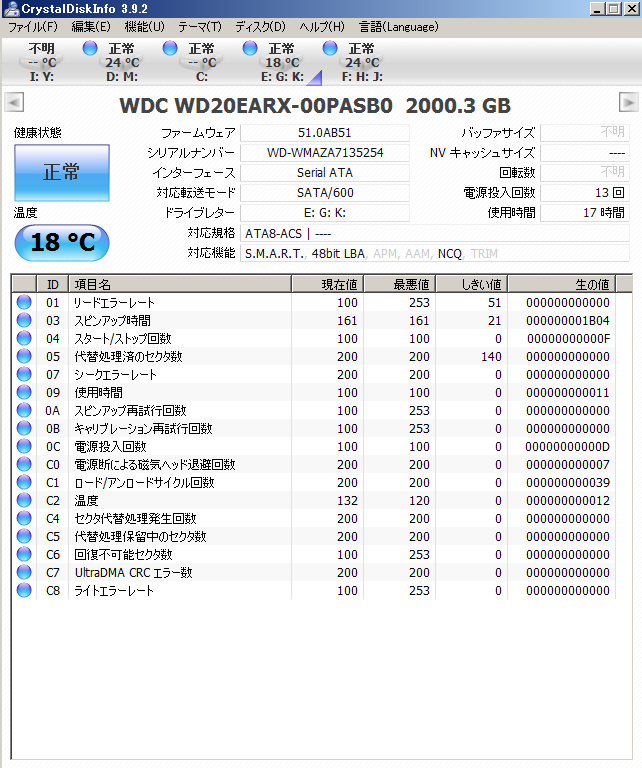Open the 言語(Language) menu
Screen dimensions: 642x768
tap(399, 26)
